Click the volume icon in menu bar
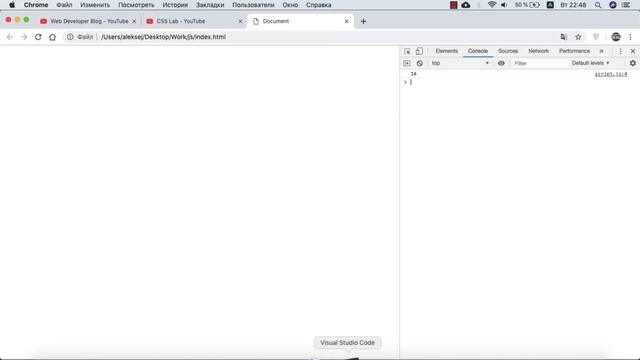The image size is (640, 360). [x=504, y=5]
